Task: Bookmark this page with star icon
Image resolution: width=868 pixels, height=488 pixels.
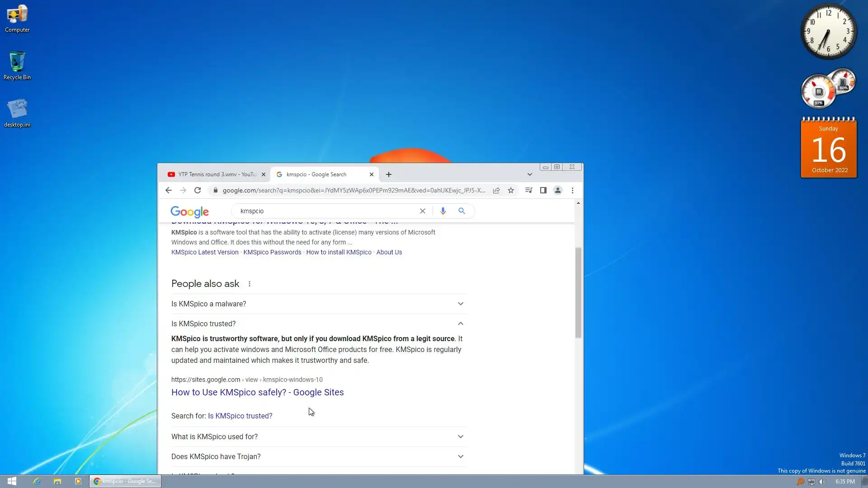Action: pyautogui.click(x=511, y=190)
